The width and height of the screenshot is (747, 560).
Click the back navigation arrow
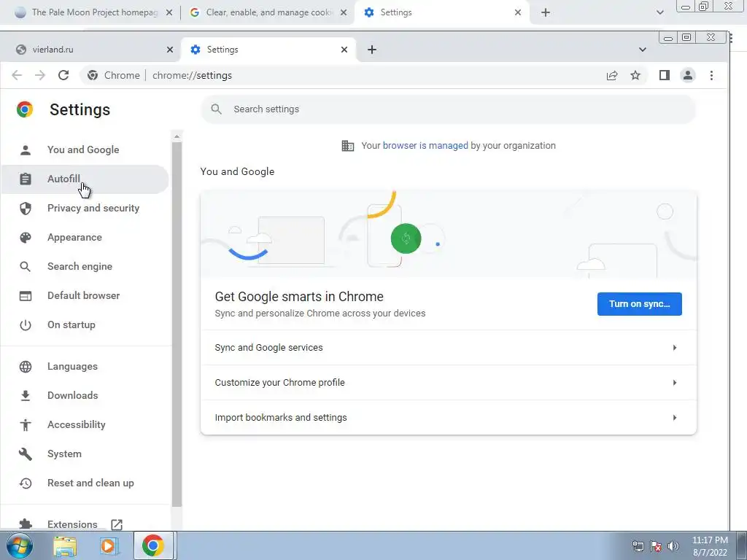pyautogui.click(x=17, y=75)
